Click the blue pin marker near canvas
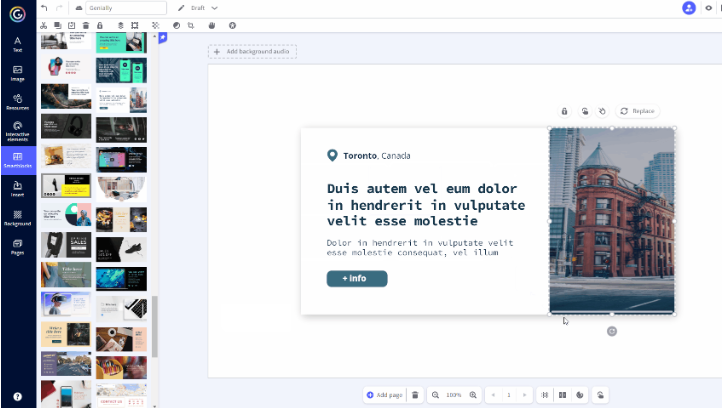The height and width of the screenshot is (408, 722). click(x=163, y=38)
